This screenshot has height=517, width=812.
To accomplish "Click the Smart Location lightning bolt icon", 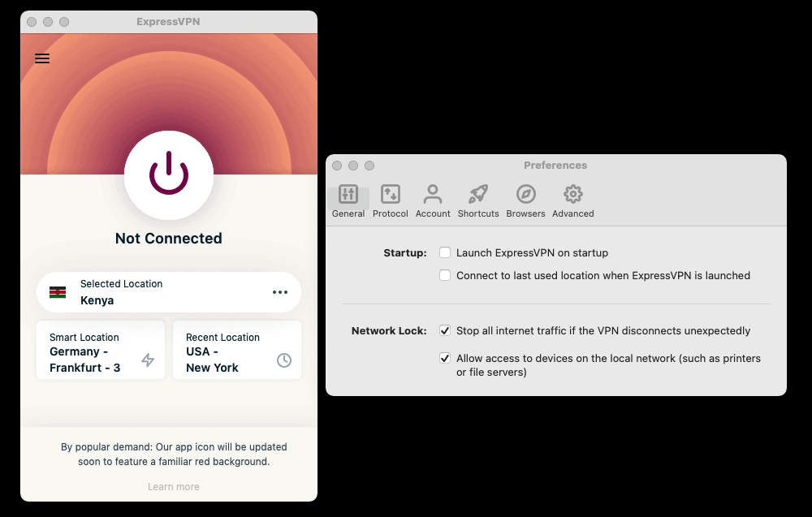I will 148,360.
